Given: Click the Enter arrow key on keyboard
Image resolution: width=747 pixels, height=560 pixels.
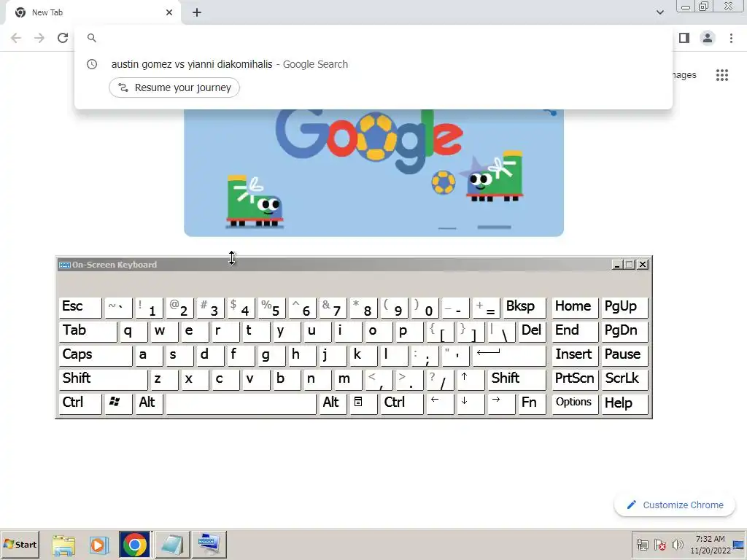Looking at the screenshot, I should [509, 355].
